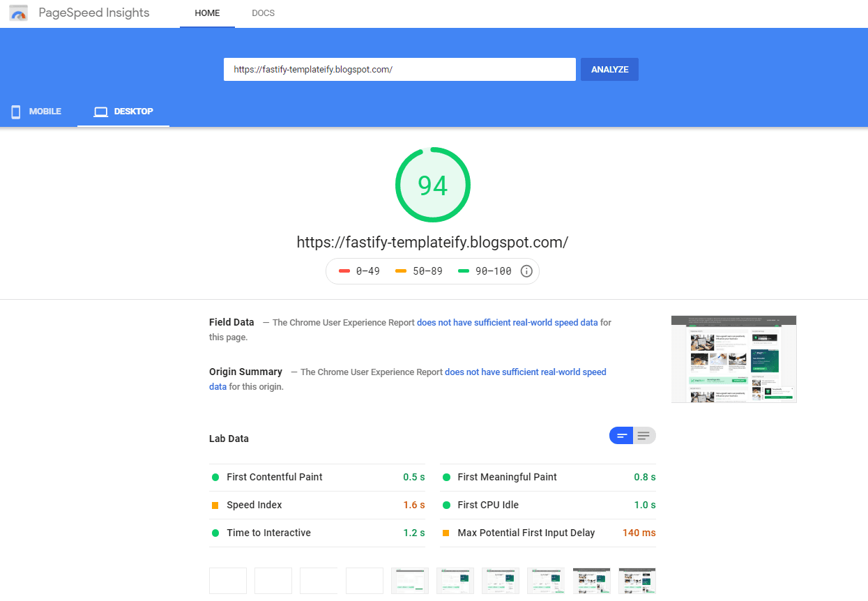
Task: Click the fifth filmstrip thumbnail
Action: click(x=410, y=581)
